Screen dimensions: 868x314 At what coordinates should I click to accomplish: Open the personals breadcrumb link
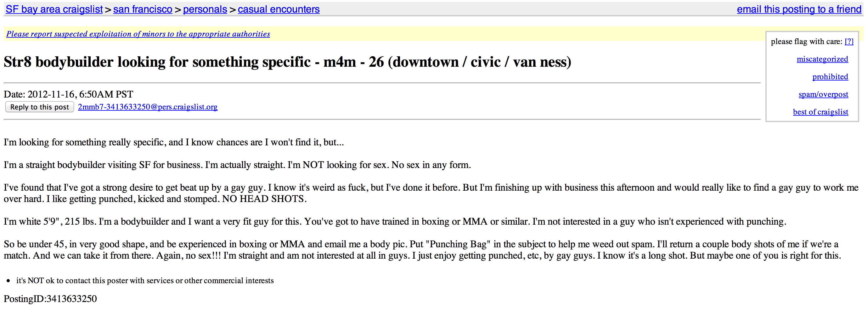tap(205, 9)
